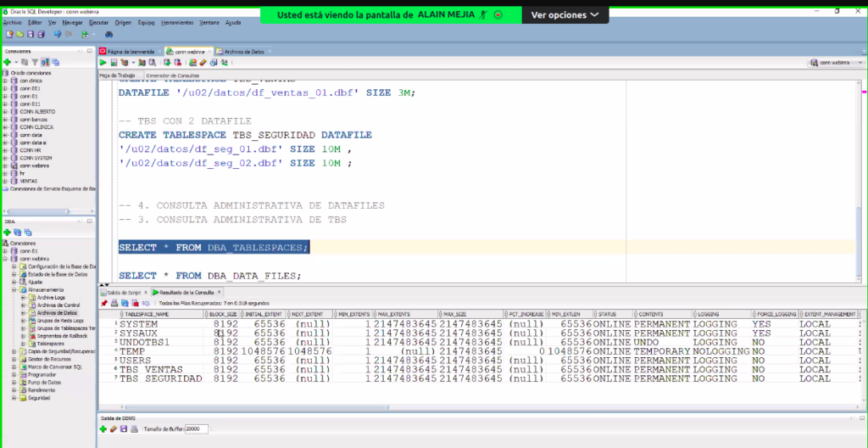Switch to the Archivos de Datos tab
The image size is (868, 448).
(246, 51)
